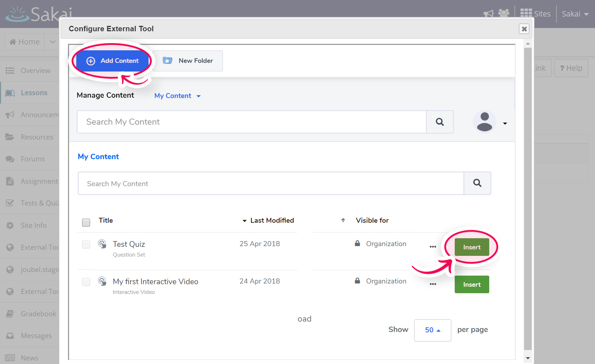The width and height of the screenshot is (595, 364).
Task: Click the dialog scrollbar up arrow
Action: [528, 44]
